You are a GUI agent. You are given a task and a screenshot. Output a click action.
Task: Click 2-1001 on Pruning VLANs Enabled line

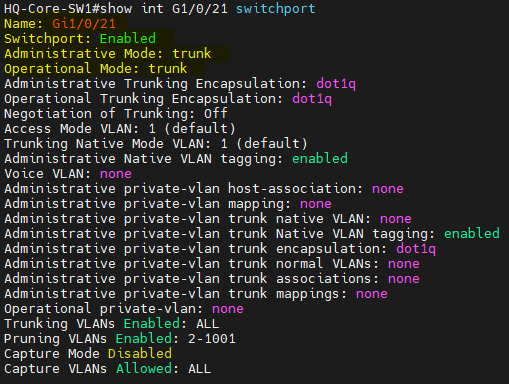(x=212, y=339)
